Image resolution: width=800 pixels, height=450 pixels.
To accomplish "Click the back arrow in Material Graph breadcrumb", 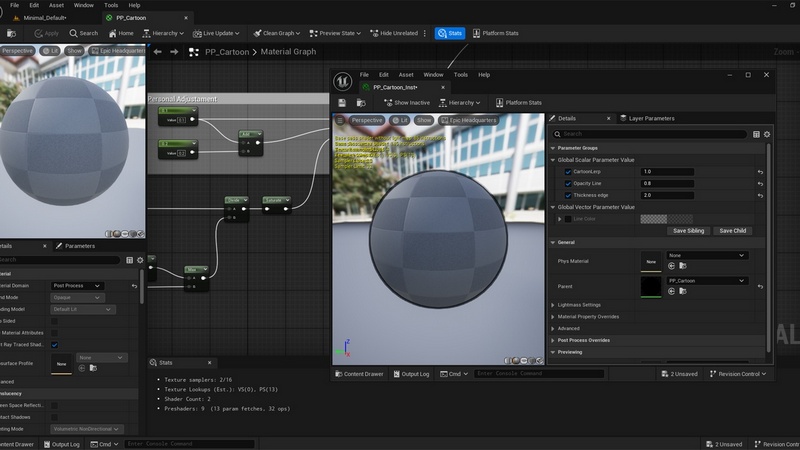I will [x=157, y=52].
